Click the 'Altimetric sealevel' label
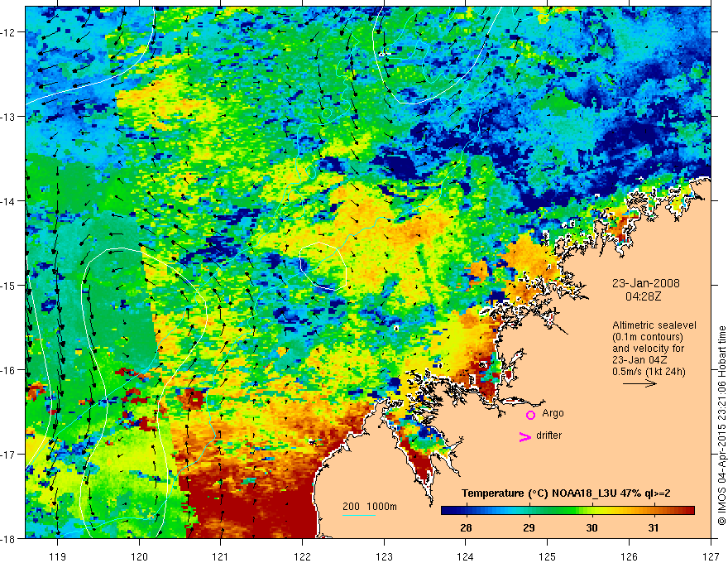Screen dimensions: 728x563 [x=654, y=325]
